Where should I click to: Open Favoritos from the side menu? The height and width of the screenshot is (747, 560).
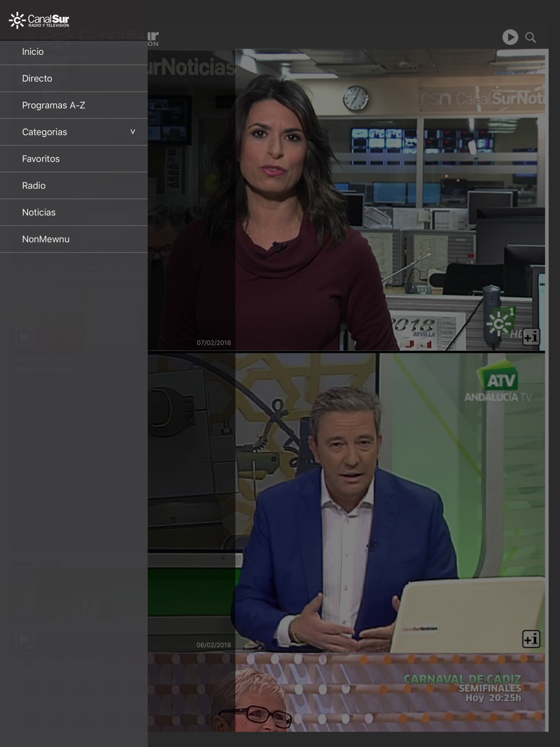[x=74, y=159]
